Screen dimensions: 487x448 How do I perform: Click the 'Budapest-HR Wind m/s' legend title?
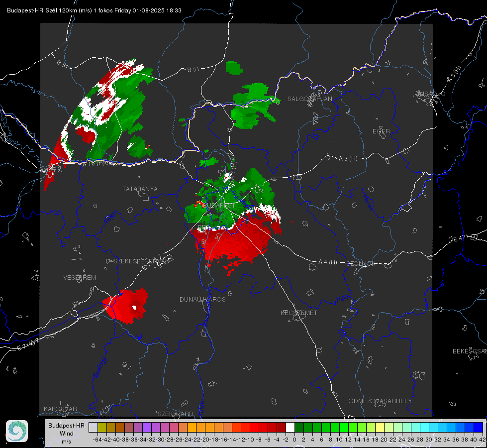point(66,433)
